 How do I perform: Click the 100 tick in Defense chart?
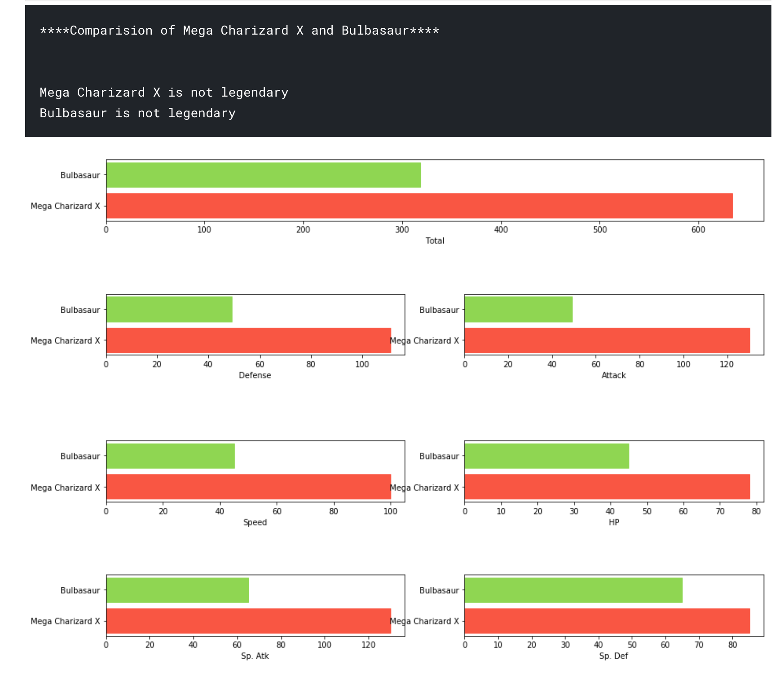tap(362, 364)
